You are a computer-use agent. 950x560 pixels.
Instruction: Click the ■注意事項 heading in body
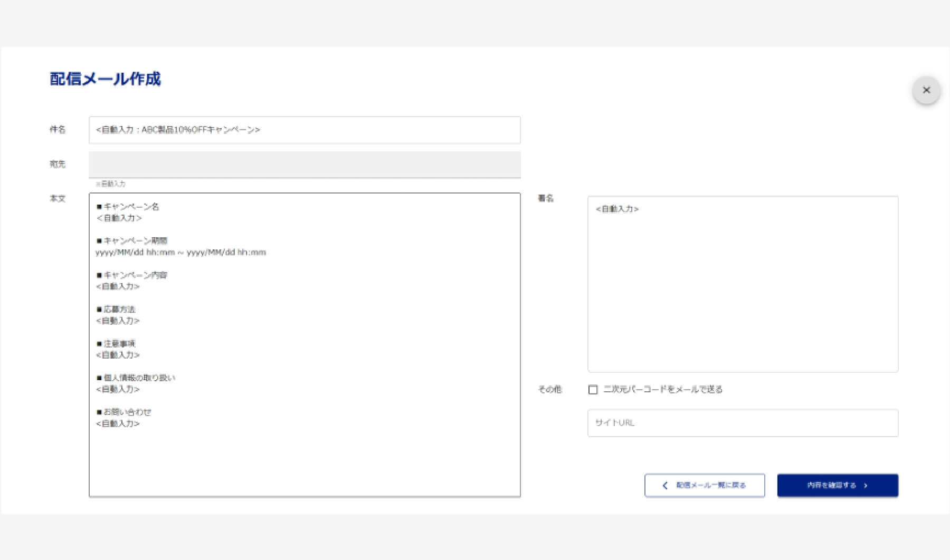coord(116,344)
